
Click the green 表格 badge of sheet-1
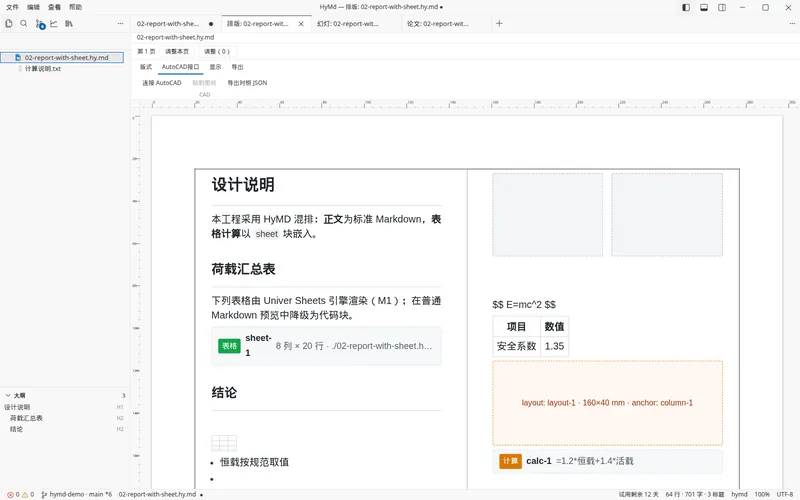click(229, 346)
